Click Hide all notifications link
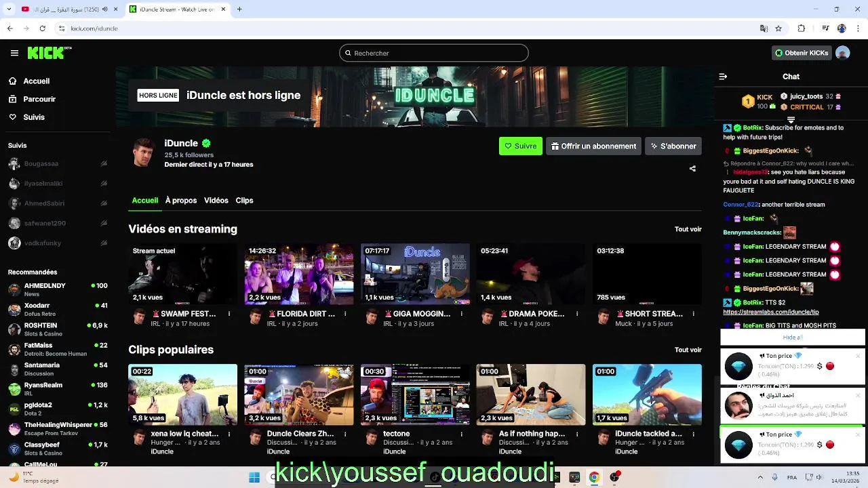This screenshot has width=868, height=488. click(x=792, y=337)
